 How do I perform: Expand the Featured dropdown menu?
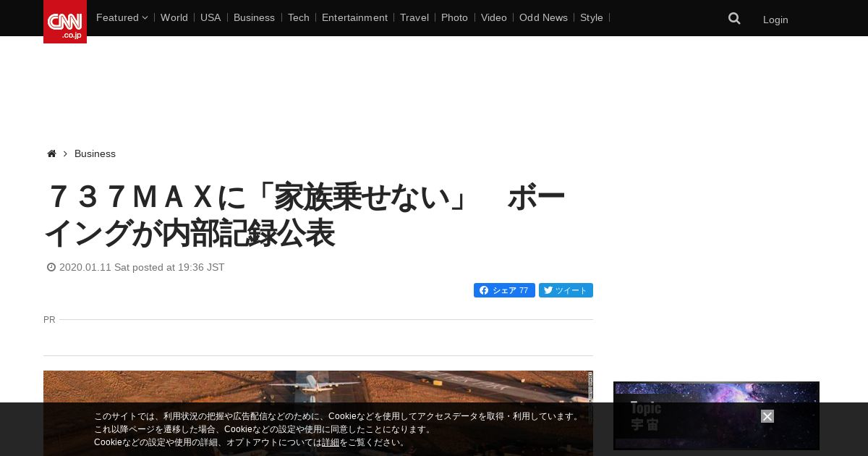coord(122,17)
